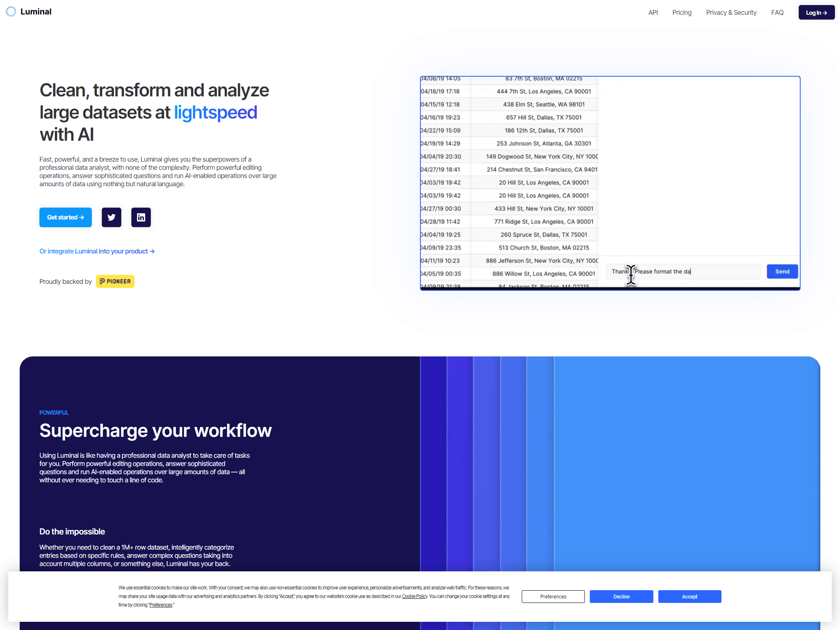Click the 'Proudly backed by' text
This screenshot has height=630, width=840.
click(66, 281)
